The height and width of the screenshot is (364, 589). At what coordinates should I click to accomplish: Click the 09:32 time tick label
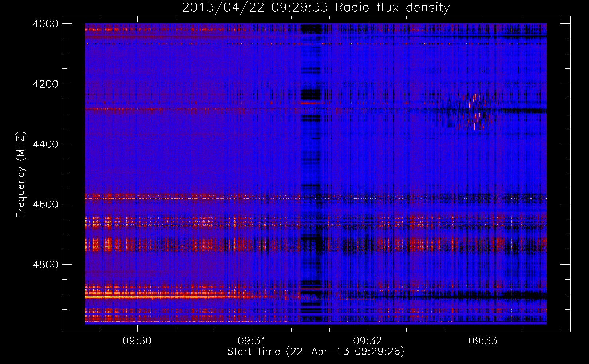[x=368, y=341]
